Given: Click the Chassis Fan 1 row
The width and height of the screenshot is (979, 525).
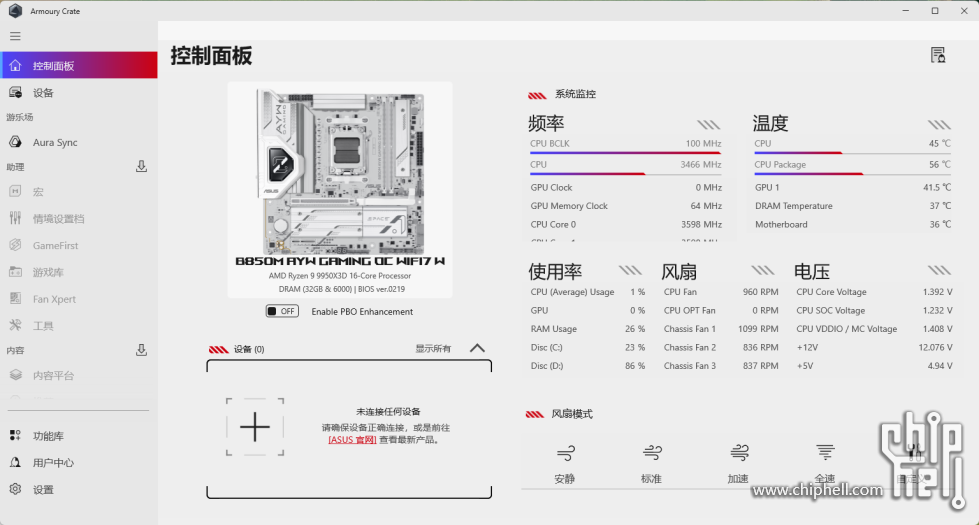Looking at the screenshot, I should (x=721, y=328).
